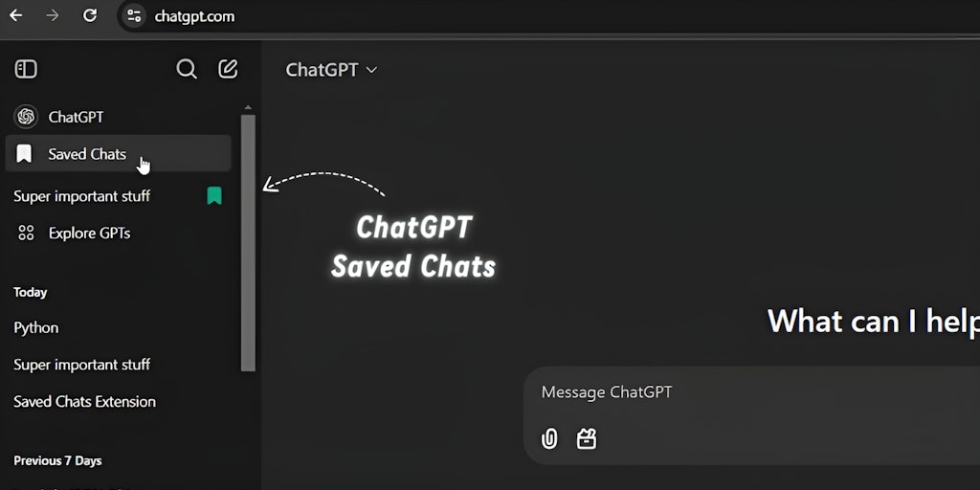Open the Python conversation under Today
Image resolution: width=980 pixels, height=490 pixels.
(36, 328)
